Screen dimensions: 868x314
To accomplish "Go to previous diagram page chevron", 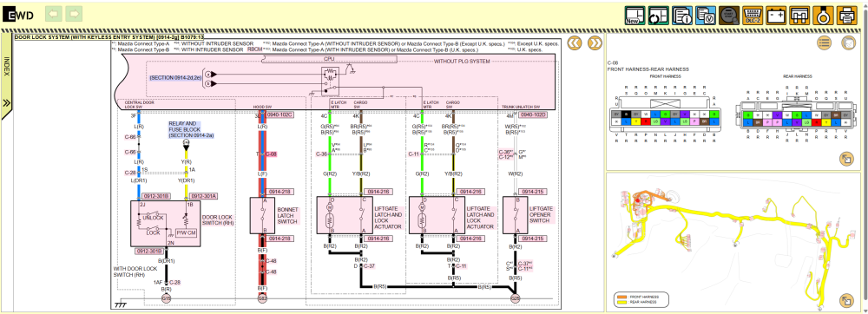I will (575, 43).
